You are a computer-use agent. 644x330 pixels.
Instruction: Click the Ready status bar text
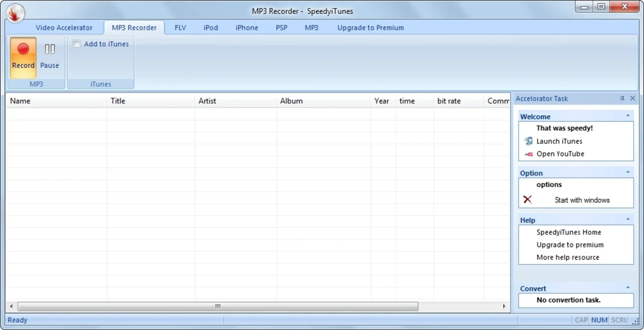[x=17, y=320]
